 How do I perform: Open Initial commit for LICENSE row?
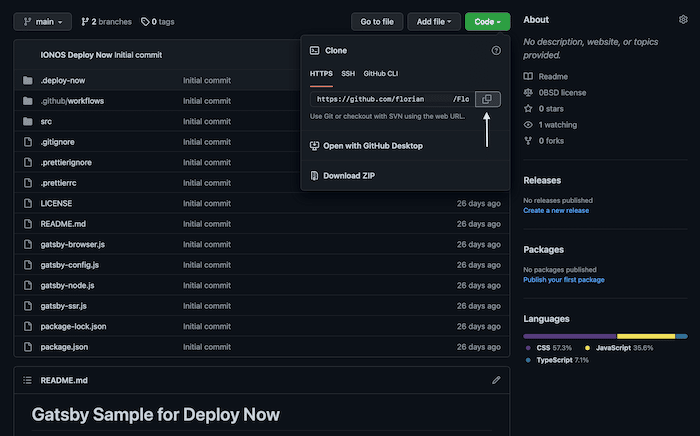coord(207,203)
